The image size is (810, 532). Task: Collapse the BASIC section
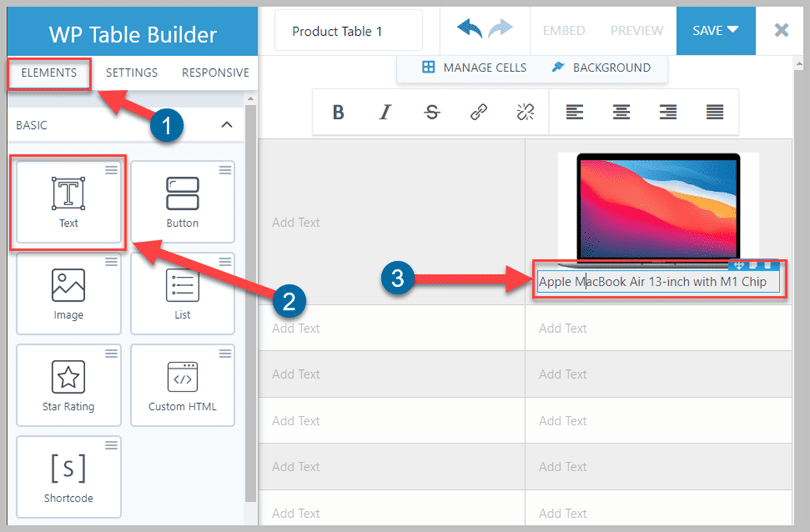[x=227, y=125]
